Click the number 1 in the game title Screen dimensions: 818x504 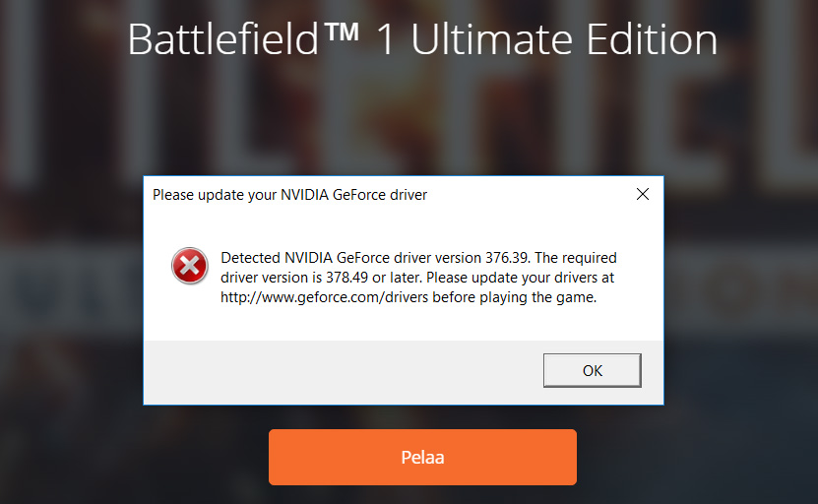pyautogui.click(x=385, y=39)
